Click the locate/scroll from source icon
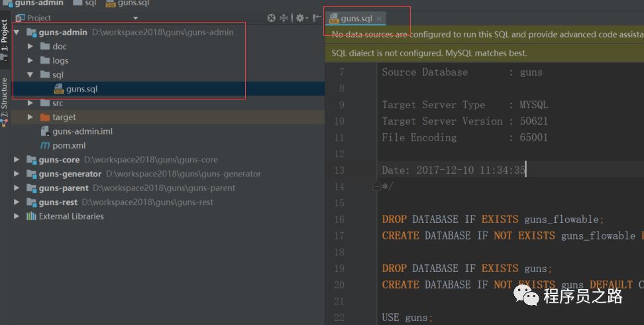The image size is (644, 325). click(x=271, y=18)
